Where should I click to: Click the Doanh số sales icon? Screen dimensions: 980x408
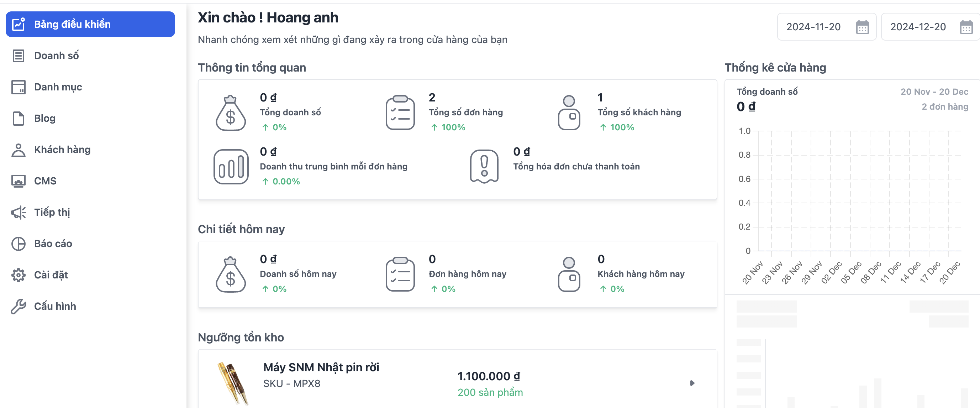(18, 56)
